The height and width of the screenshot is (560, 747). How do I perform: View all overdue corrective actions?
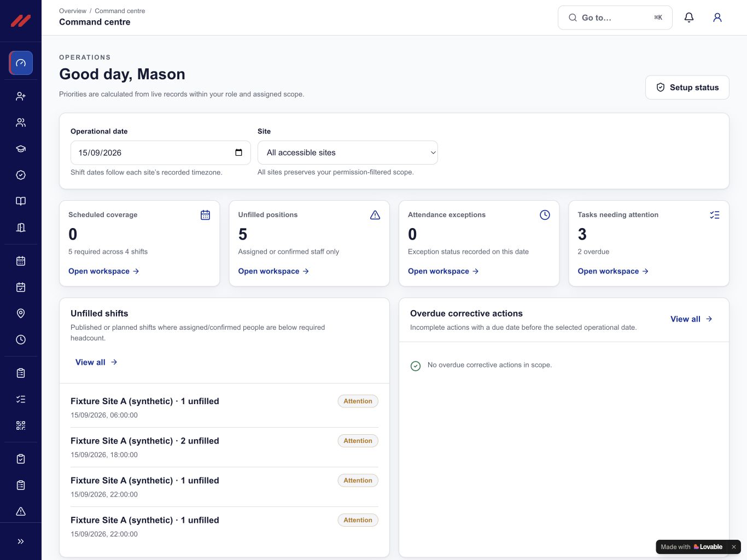[692, 319]
